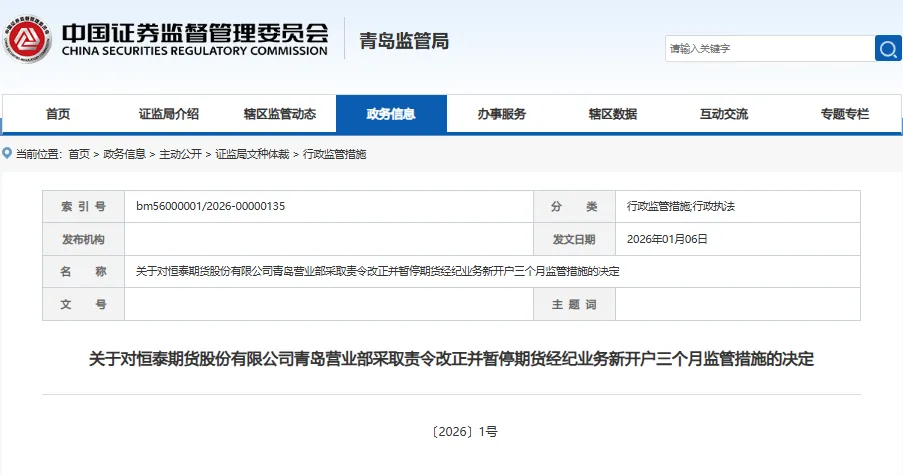Click the publish date 2026年01月06日
Screen dimensions: 903x475
[667, 239]
